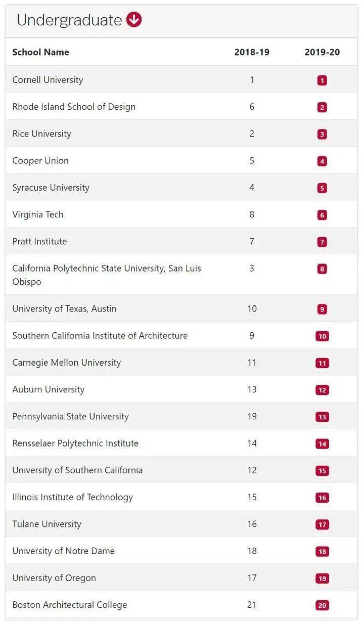
Task: Click the rank 5 badge for Syracuse University
Action: tap(322, 188)
